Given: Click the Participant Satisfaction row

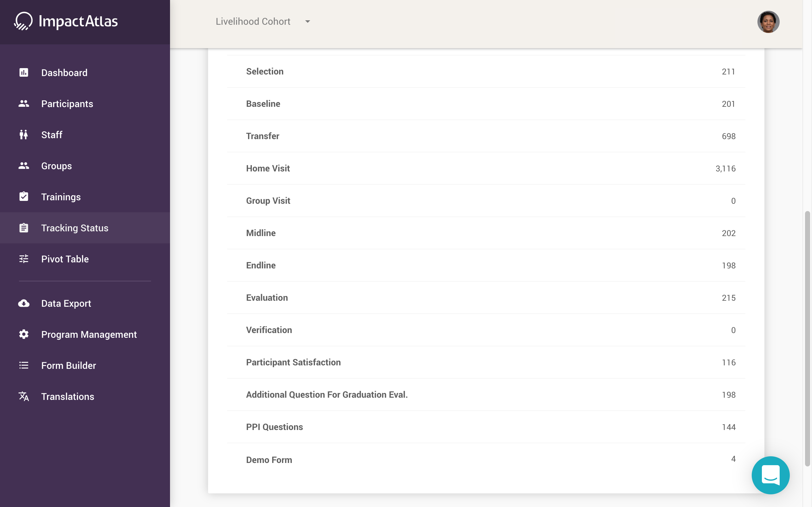Looking at the screenshot, I should click(x=486, y=362).
